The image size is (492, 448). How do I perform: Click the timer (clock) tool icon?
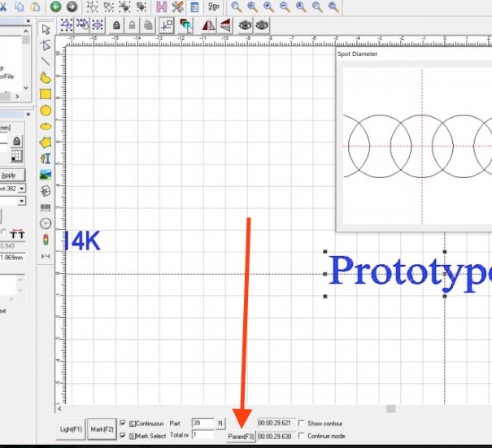point(46,223)
